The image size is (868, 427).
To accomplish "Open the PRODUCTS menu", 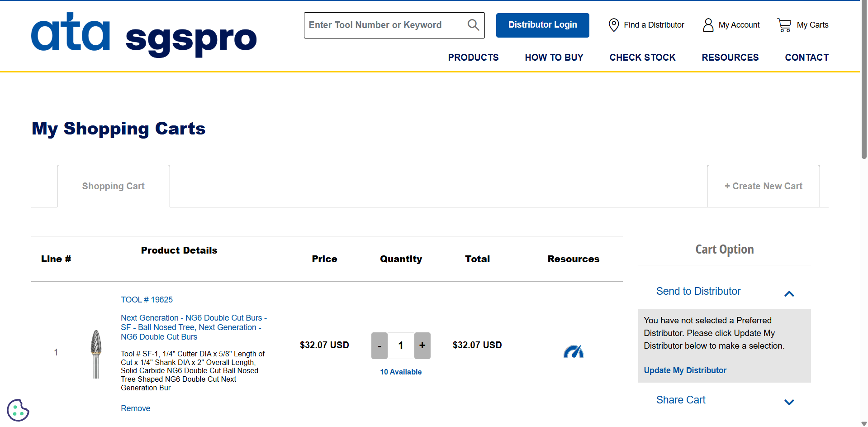I will pos(473,58).
